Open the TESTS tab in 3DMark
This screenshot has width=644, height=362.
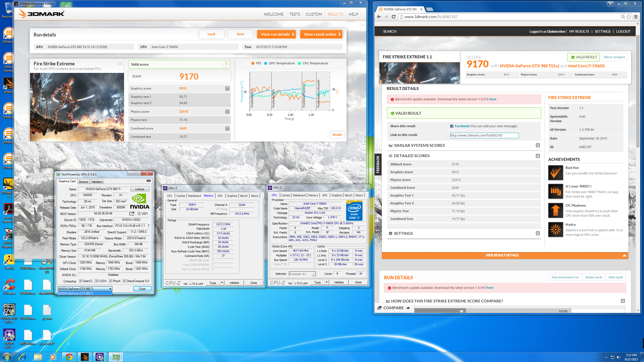[295, 14]
